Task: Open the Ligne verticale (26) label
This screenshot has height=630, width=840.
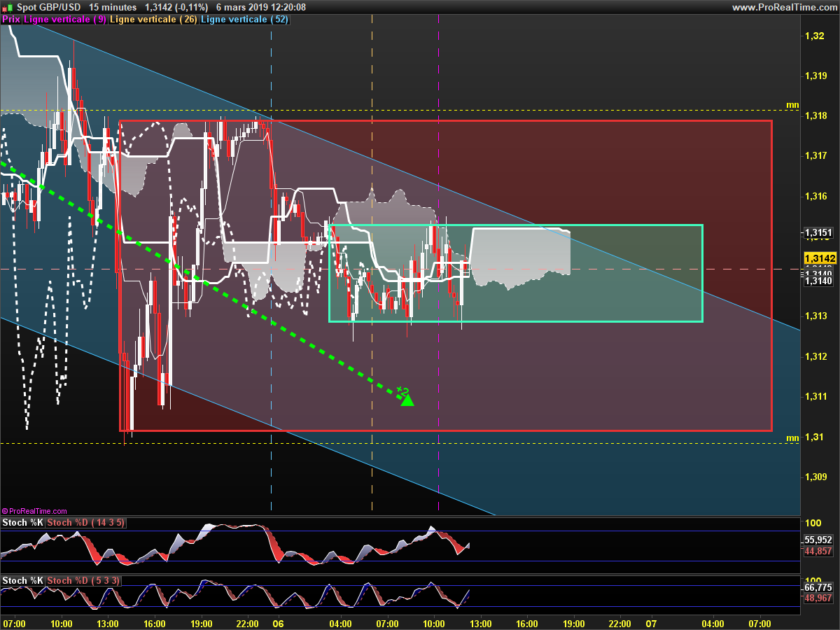Action: pos(153,20)
